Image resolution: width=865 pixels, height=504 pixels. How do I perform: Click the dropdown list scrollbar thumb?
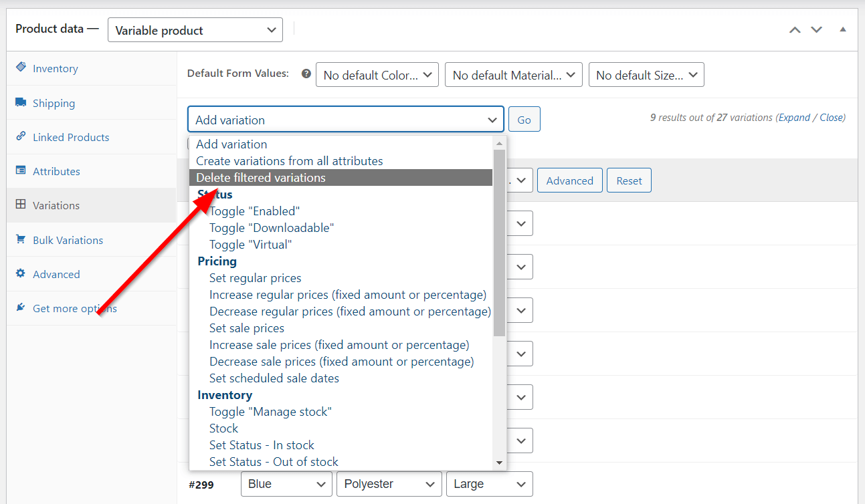[x=499, y=243]
